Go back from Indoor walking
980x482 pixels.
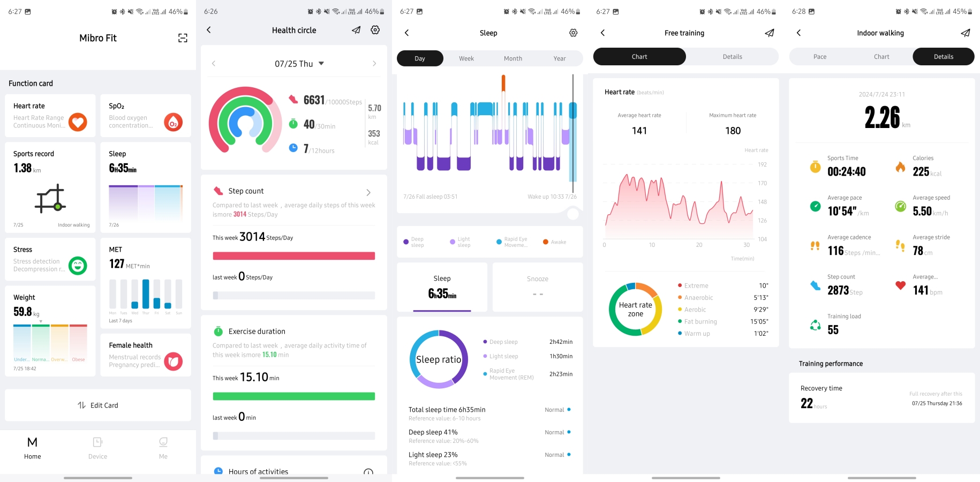[x=798, y=33]
